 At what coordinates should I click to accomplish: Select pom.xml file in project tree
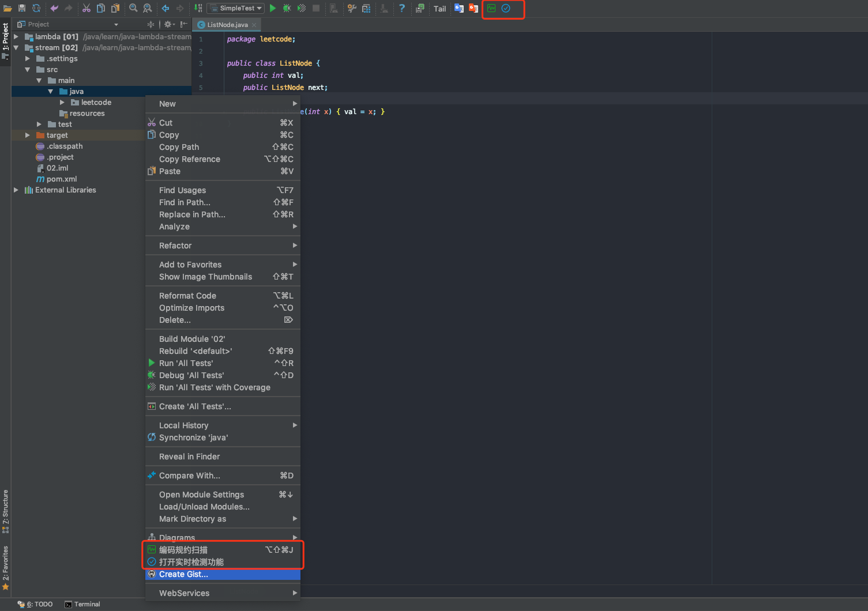click(x=61, y=179)
